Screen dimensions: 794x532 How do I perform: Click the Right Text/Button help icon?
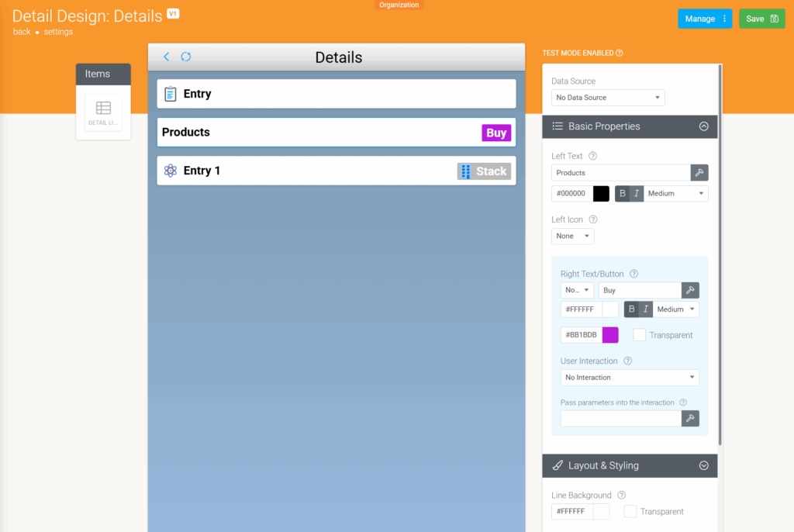point(634,274)
